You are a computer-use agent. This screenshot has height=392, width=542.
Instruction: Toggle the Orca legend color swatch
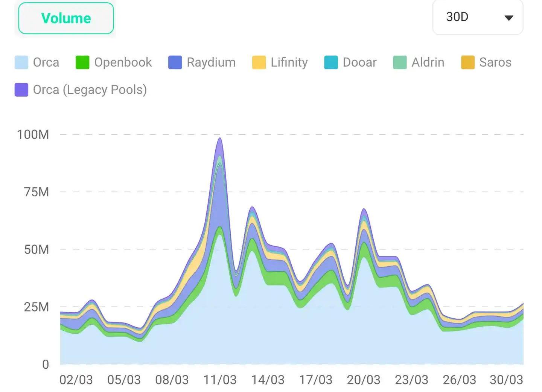click(21, 62)
